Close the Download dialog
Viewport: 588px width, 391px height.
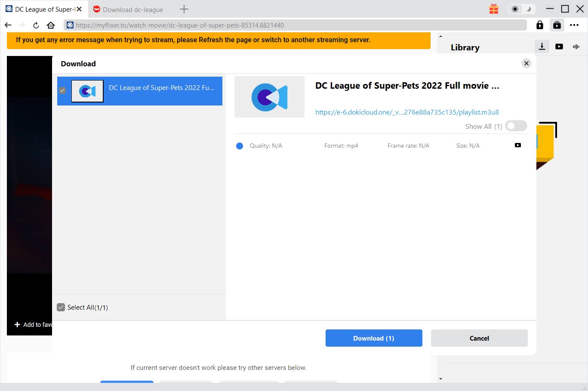526,63
